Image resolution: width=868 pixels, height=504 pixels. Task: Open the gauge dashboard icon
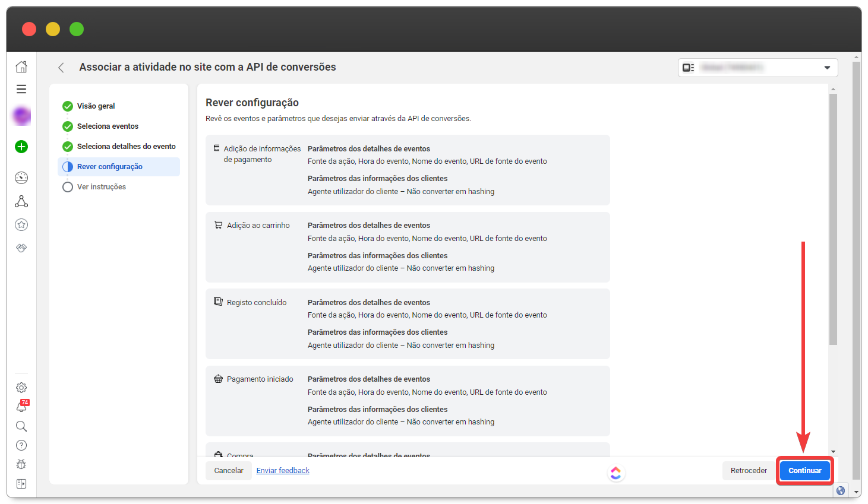(x=21, y=177)
